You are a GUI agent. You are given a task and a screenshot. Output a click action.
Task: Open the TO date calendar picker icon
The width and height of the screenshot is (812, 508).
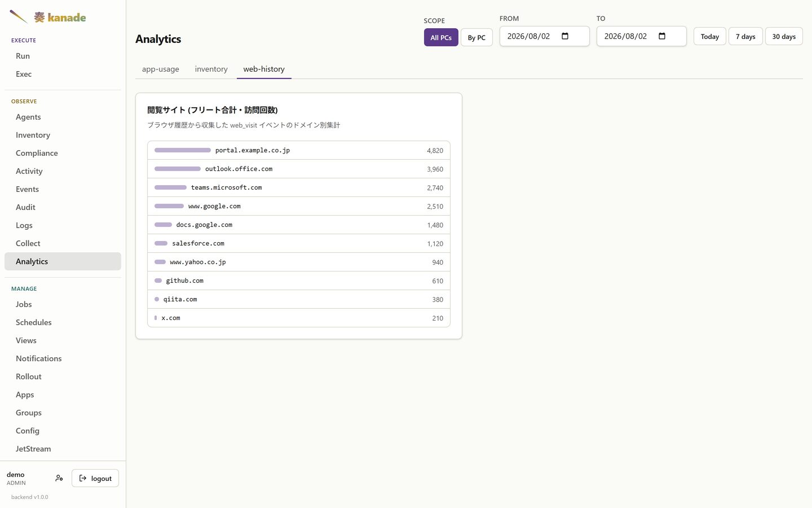(x=662, y=36)
